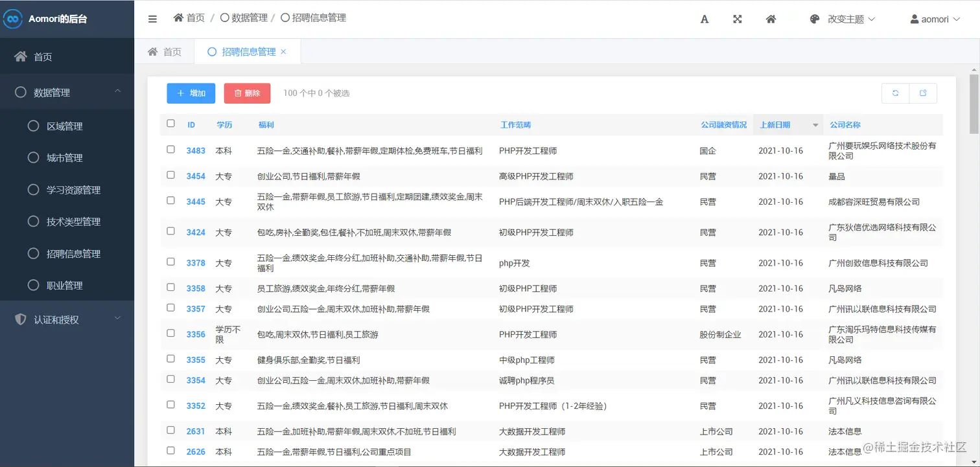The height and width of the screenshot is (467, 980).
Task: Click the sort arrow on 上新日期 column
Action: pyautogui.click(x=815, y=125)
